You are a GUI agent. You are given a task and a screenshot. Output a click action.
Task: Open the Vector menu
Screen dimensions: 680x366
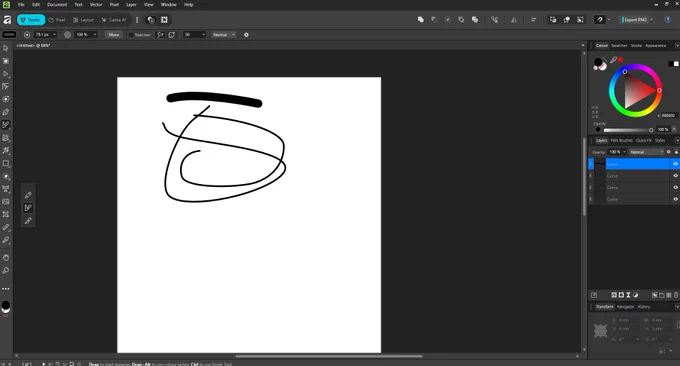coord(96,4)
